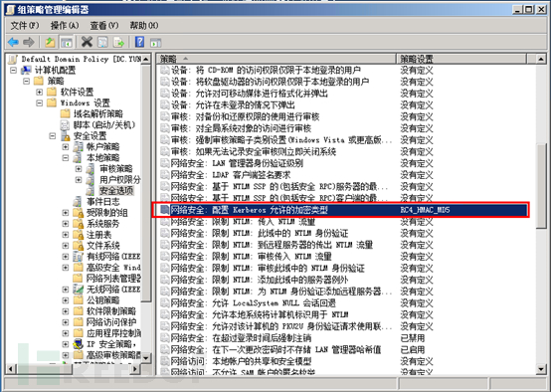Collapse 本地策略 tree node

pos(66,158)
